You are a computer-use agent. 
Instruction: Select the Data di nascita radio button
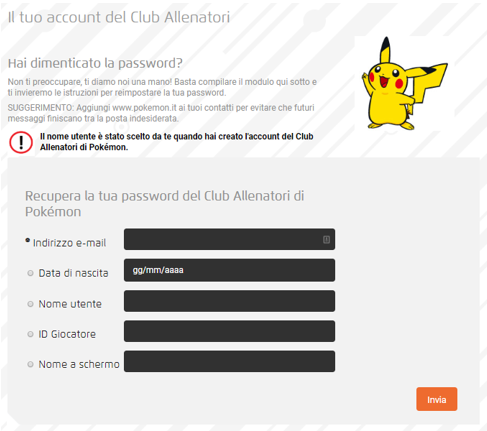30,273
